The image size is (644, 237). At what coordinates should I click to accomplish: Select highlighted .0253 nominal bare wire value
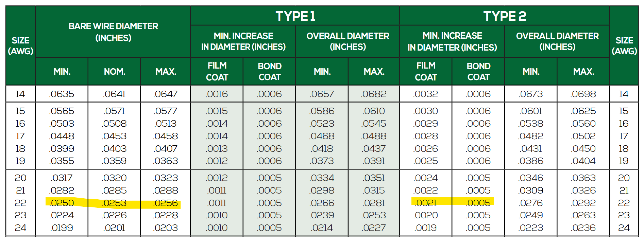click(x=115, y=203)
